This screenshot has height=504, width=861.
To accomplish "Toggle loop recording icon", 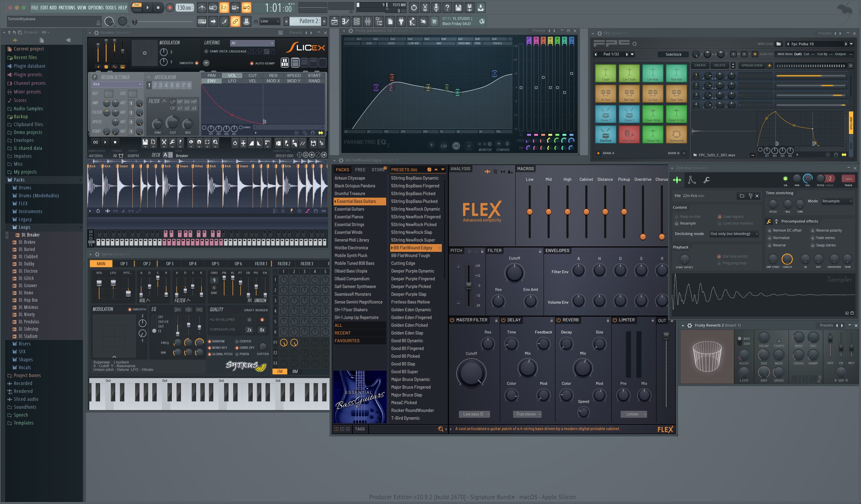I will tap(246, 7).
